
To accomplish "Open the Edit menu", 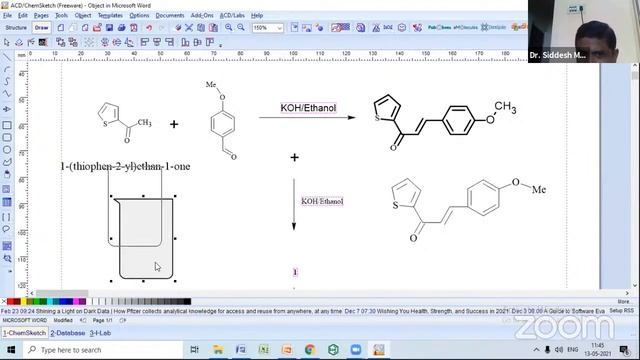I will tap(23, 16).
